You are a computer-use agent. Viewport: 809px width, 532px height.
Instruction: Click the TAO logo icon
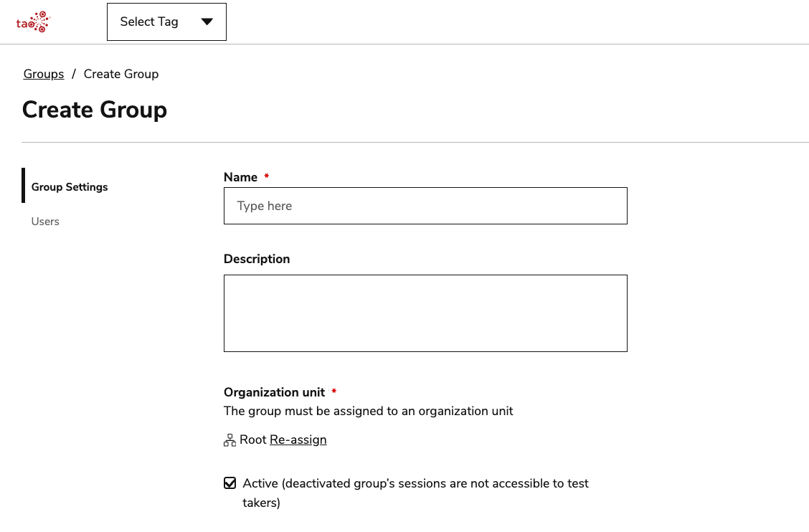click(x=33, y=22)
